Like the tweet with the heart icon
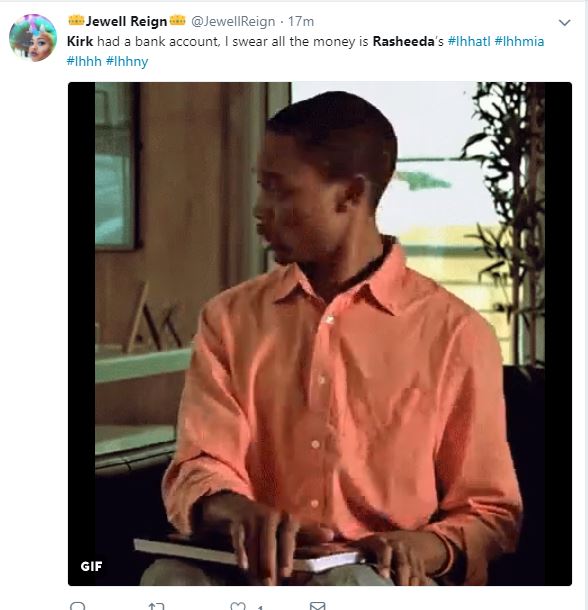The width and height of the screenshot is (588, 610). [x=238, y=606]
